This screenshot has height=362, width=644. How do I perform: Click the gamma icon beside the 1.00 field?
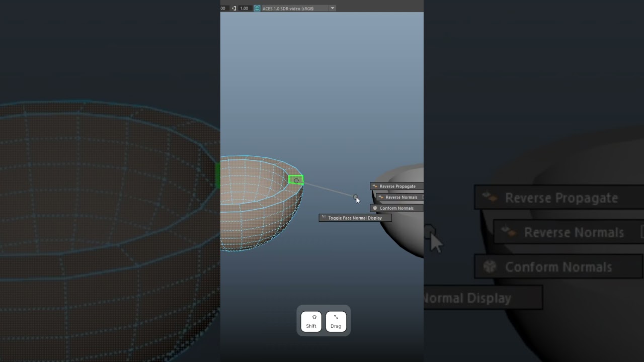(x=234, y=8)
